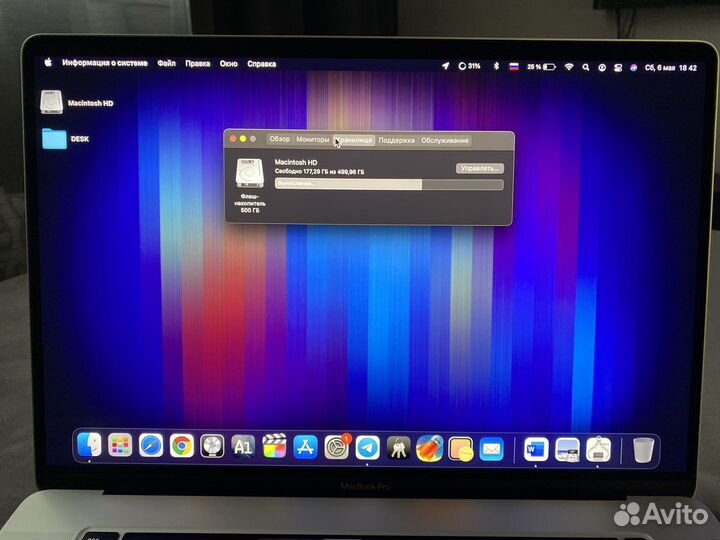Click the location arrow in menu bar

445,66
